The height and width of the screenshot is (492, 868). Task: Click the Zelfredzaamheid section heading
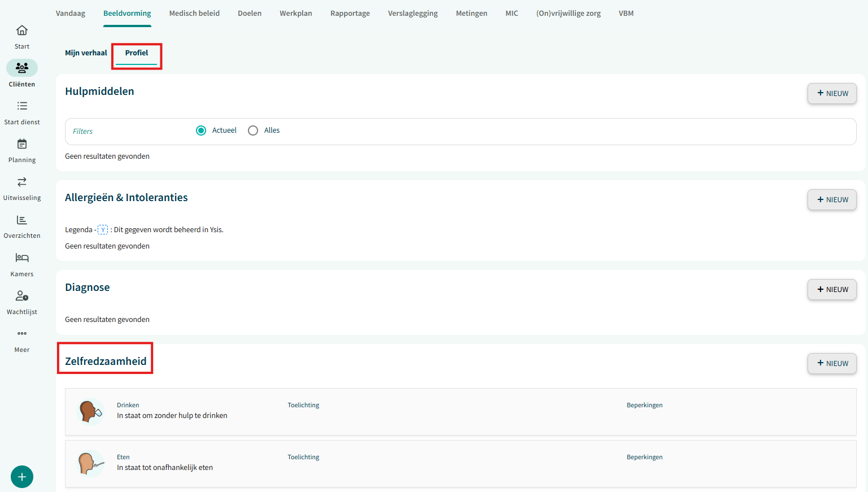click(106, 362)
